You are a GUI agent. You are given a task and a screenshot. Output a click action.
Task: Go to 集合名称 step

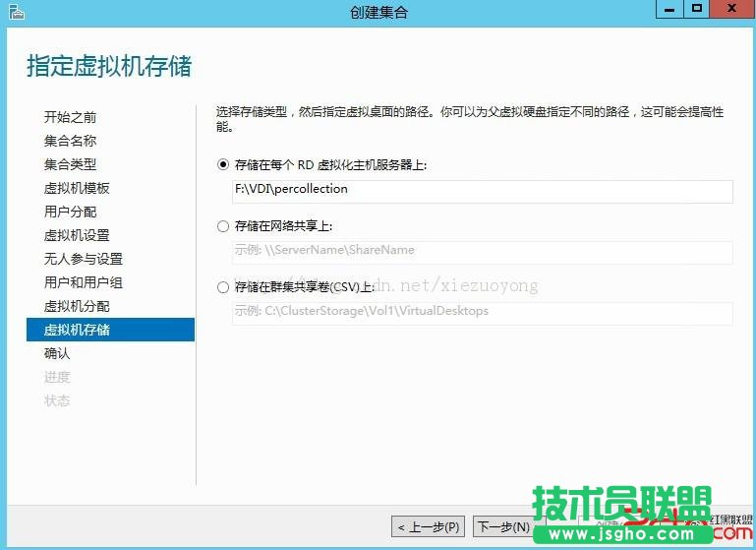click(70, 141)
